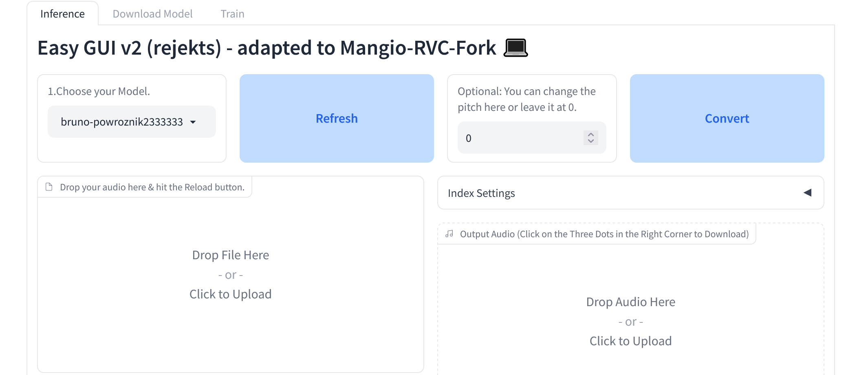
Task: Click the 'Drop your audio here' label
Action: 152,187
